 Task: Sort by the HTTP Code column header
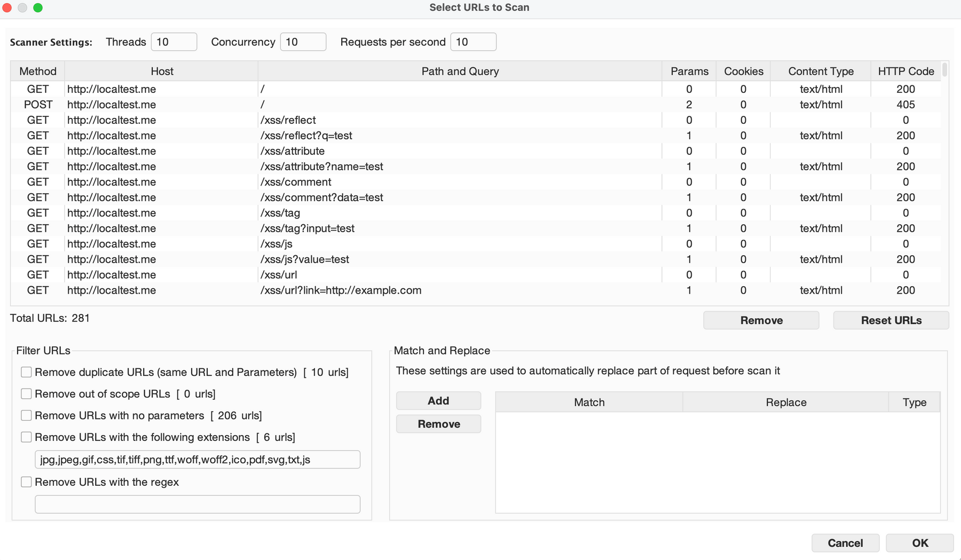[x=905, y=72]
